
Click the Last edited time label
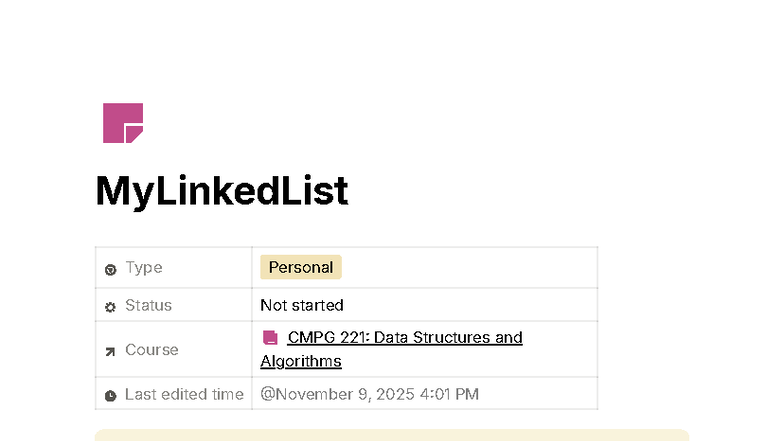tap(184, 394)
